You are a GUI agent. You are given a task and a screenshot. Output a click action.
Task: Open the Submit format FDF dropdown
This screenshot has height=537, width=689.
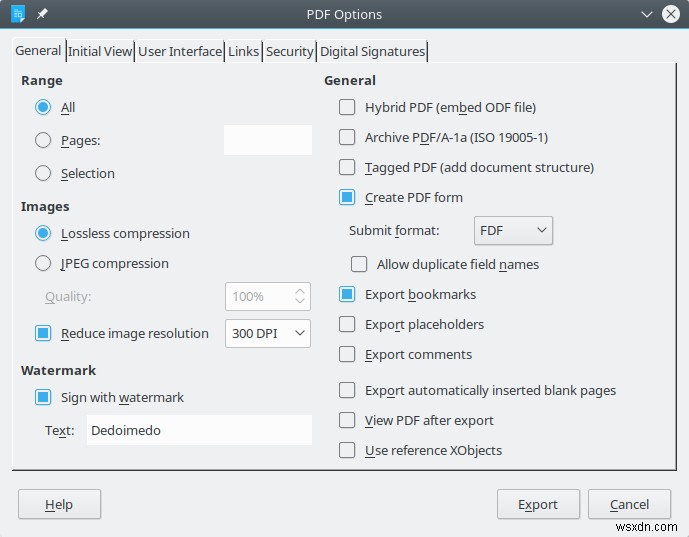(512, 230)
